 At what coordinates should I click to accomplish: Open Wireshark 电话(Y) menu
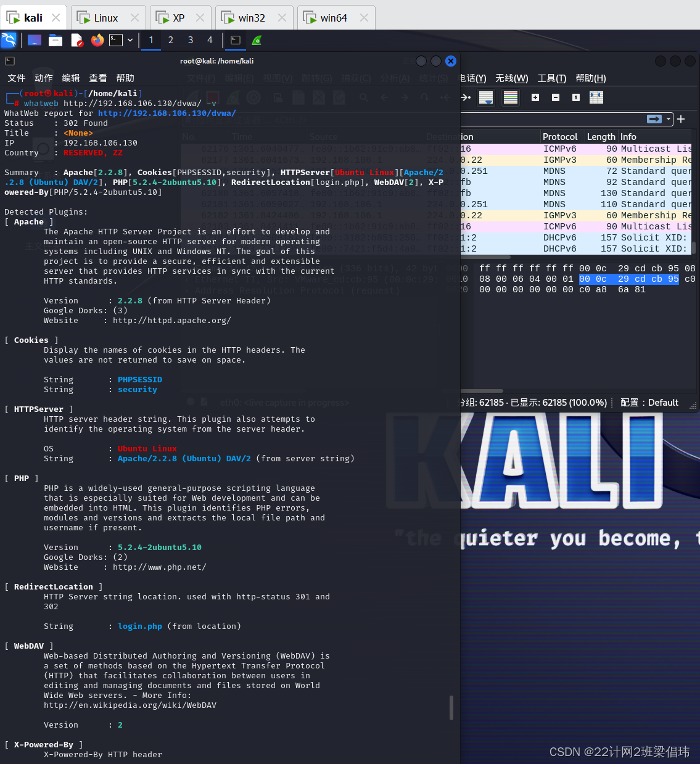(473, 78)
